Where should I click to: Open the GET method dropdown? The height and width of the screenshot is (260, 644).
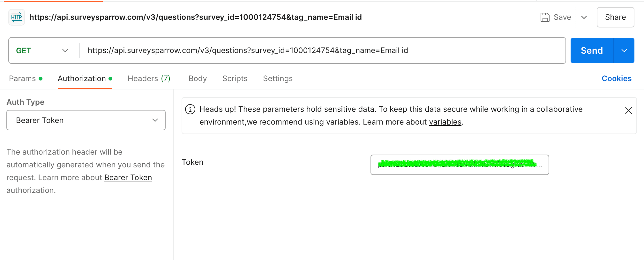[42, 50]
